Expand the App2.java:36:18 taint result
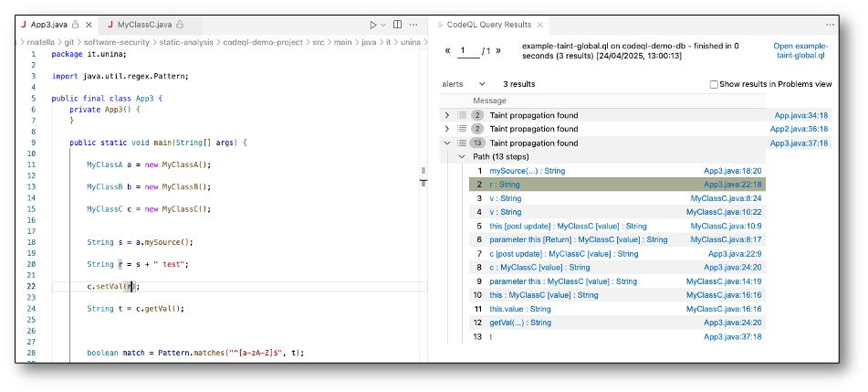This screenshot has height=392, width=868. click(x=446, y=129)
